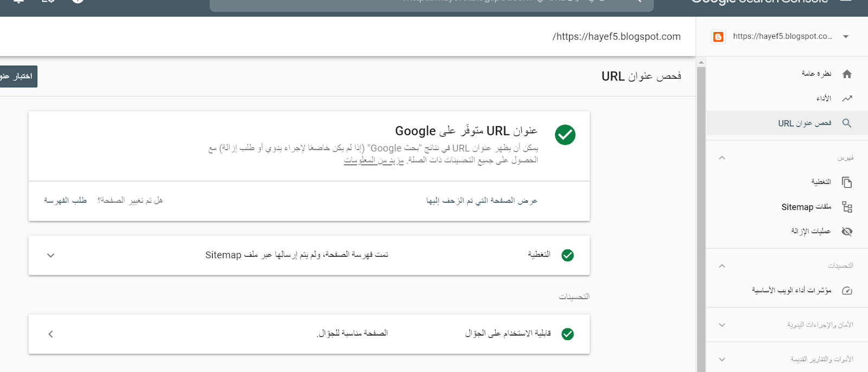Viewport: 868px width, 372px height.
Task: Click View crawled page link
Action: [x=482, y=201]
